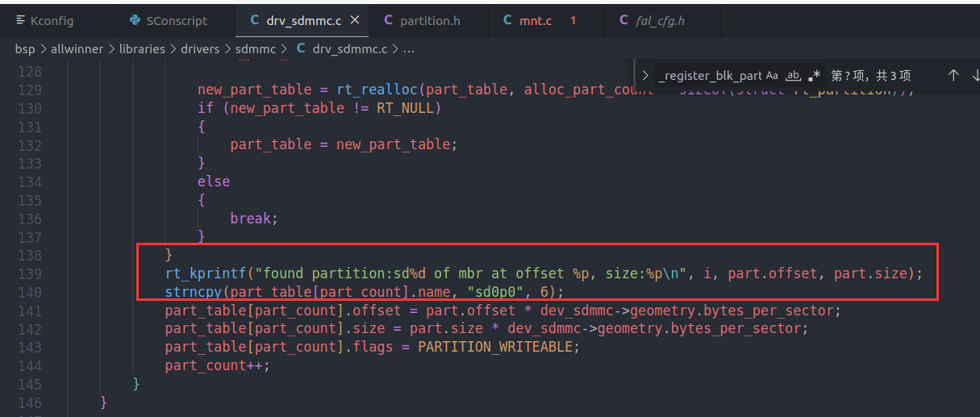980x417 pixels.
Task: Open the mnt.c tab
Action: click(536, 20)
